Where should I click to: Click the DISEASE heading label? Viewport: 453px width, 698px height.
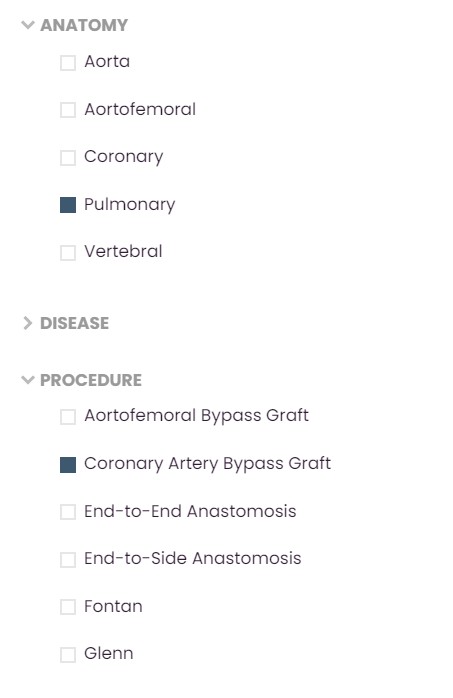coord(74,323)
